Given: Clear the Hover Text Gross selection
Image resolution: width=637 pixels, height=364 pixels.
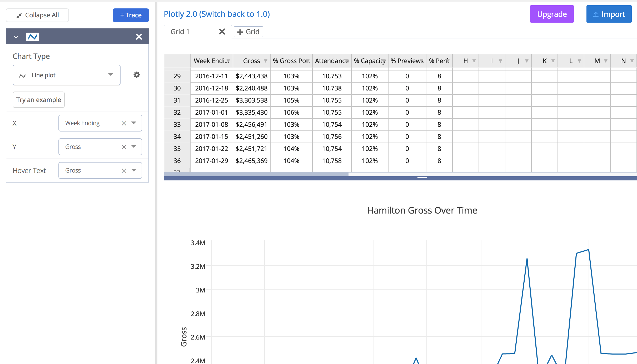Looking at the screenshot, I should 124,170.
